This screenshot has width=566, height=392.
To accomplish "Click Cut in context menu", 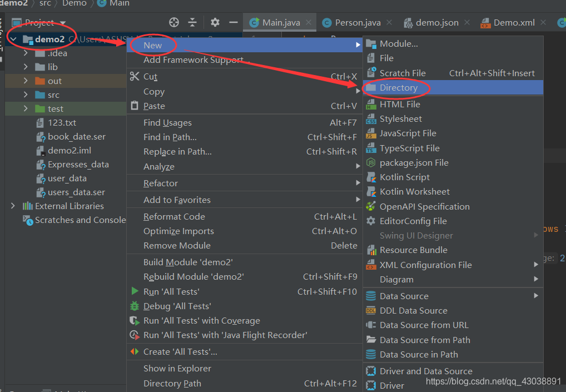I will (x=245, y=77).
